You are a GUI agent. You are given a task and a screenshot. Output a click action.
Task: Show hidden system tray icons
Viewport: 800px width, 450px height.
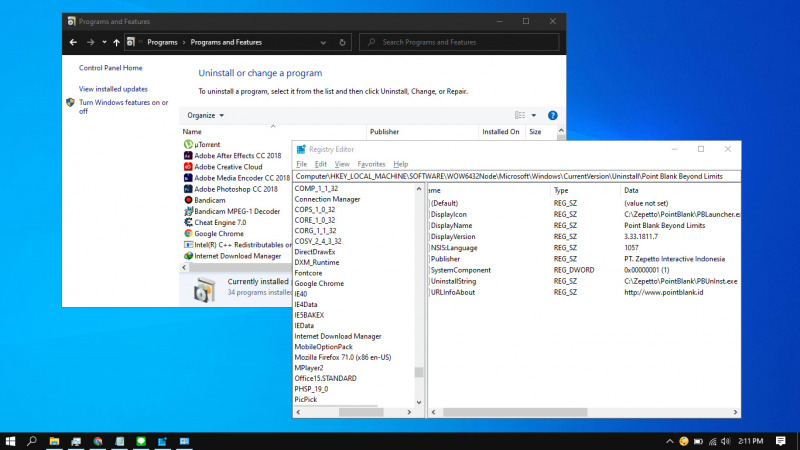point(669,441)
